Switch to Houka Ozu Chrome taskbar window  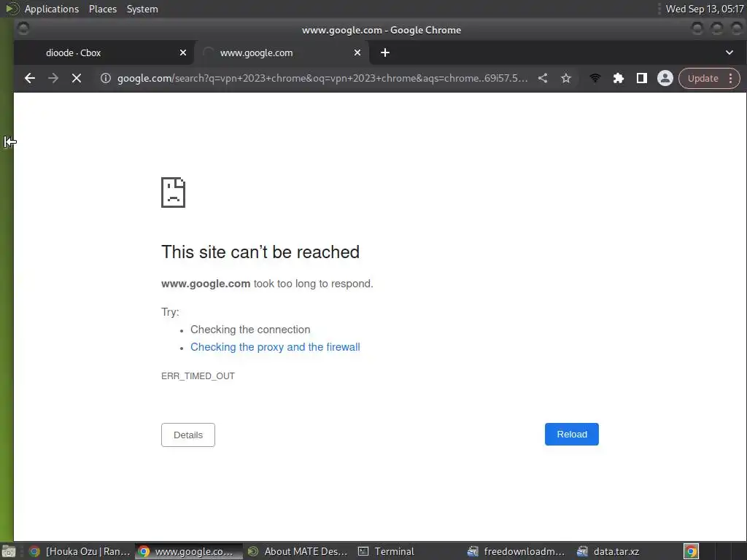click(79, 551)
